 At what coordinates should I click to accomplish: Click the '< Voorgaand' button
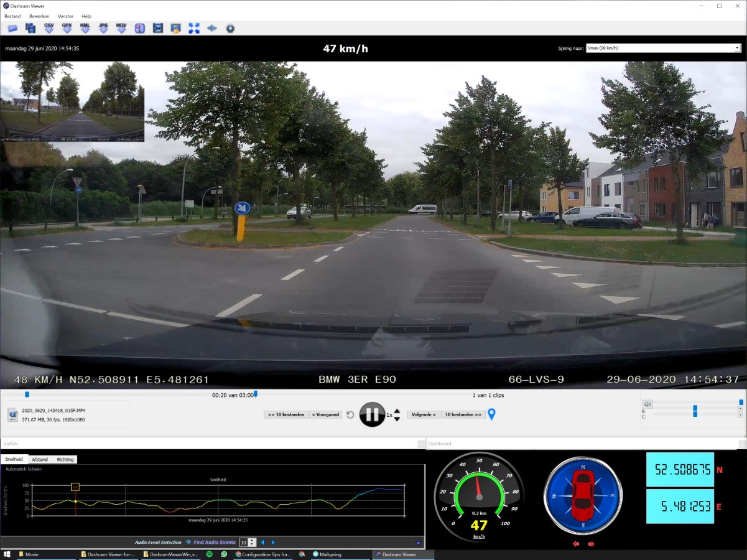click(x=325, y=414)
